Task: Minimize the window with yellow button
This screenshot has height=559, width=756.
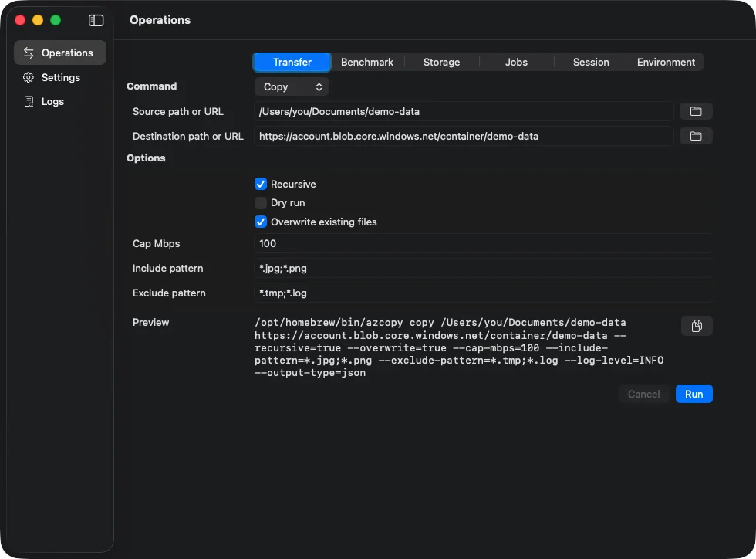Action: [x=38, y=20]
